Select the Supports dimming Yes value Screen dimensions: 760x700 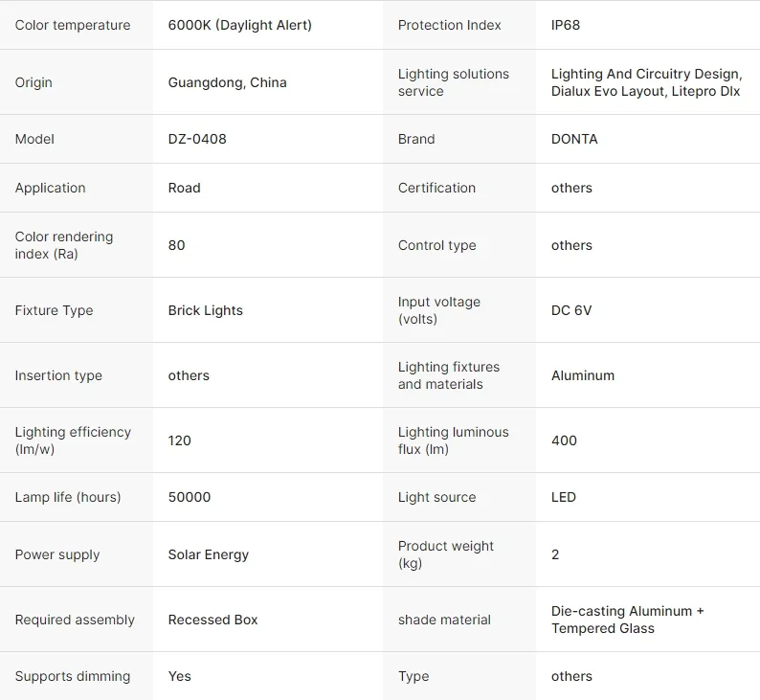(179, 676)
